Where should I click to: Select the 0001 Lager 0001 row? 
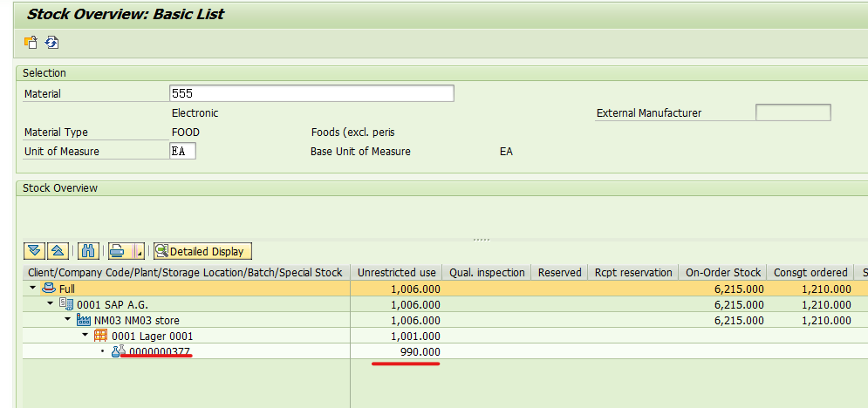click(x=153, y=337)
